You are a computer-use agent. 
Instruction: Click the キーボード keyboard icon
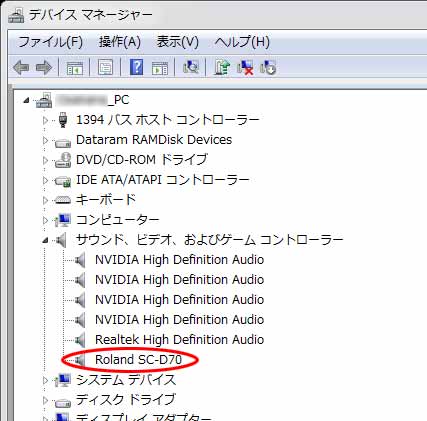[x=63, y=200]
